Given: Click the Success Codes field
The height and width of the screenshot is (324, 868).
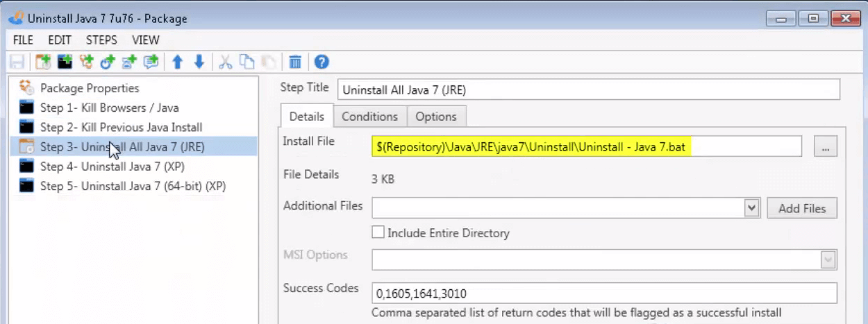Looking at the screenshot, I should pyautogui.click(x=604, y=293).
